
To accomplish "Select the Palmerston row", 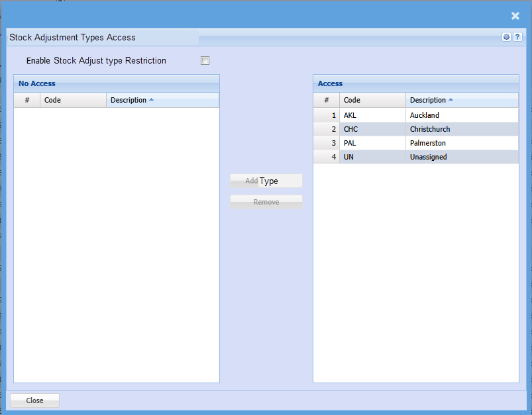I will (x=461, y=143).
